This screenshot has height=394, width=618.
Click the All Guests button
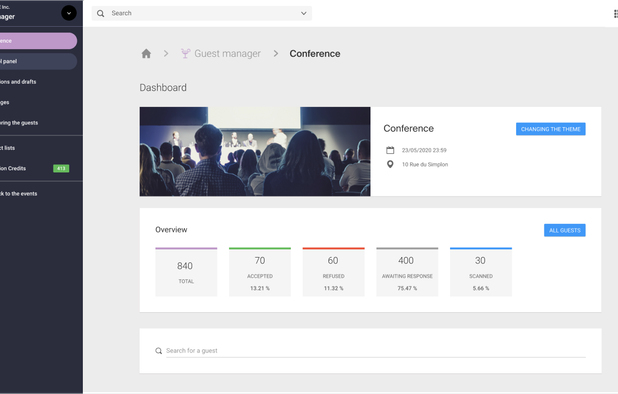pyautogui.click(x=565, y=230)
